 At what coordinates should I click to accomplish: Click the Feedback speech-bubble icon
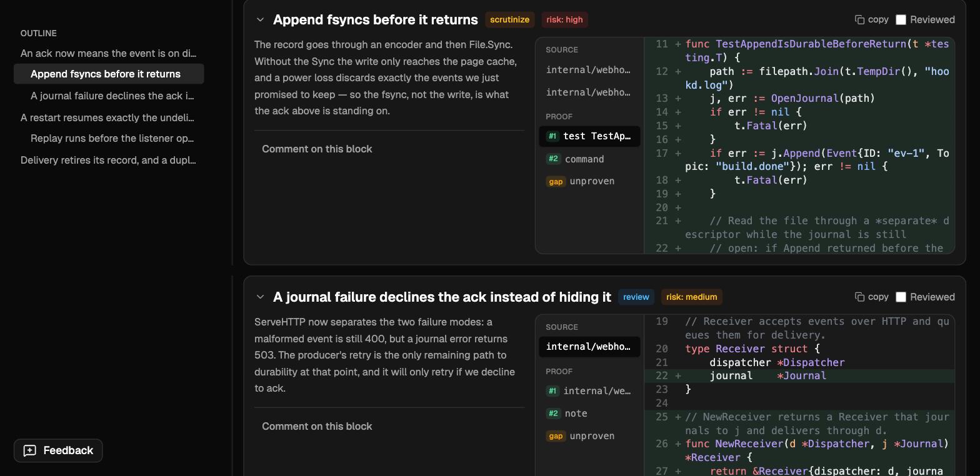click(x=29, y=450)
